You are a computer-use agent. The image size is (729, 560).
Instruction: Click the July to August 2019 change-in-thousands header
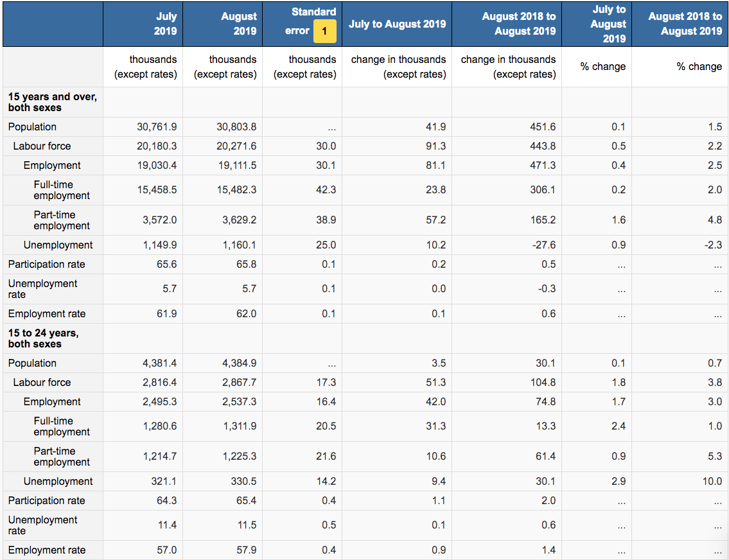pos(397,24)
